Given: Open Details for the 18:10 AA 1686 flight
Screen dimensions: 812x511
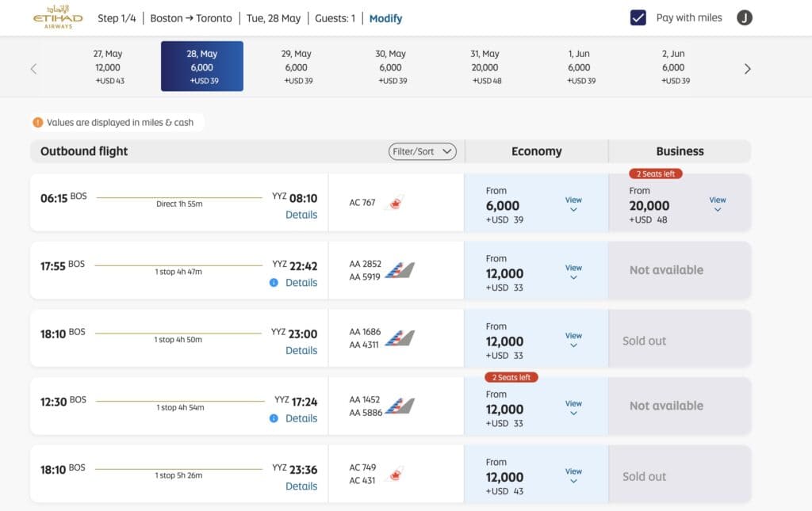Looking at the screenshot, I should click(x=301, y=351).
